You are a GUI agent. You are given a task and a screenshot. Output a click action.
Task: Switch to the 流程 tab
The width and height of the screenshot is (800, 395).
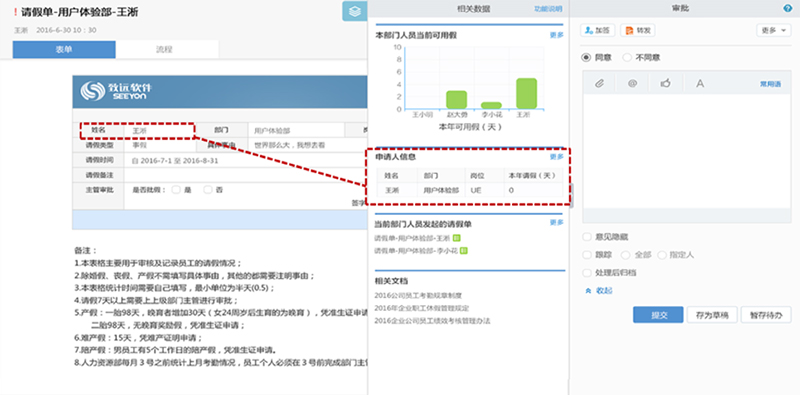point(164,50)
